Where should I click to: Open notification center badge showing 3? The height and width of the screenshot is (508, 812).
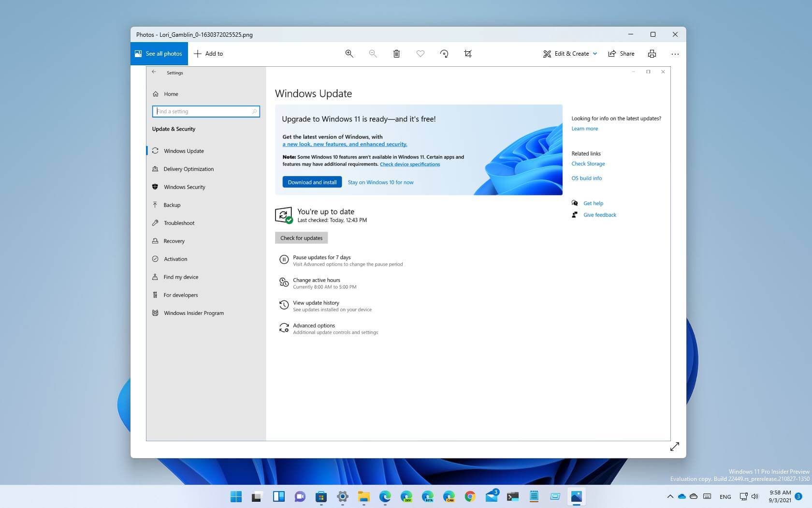(x=798, y=496)
